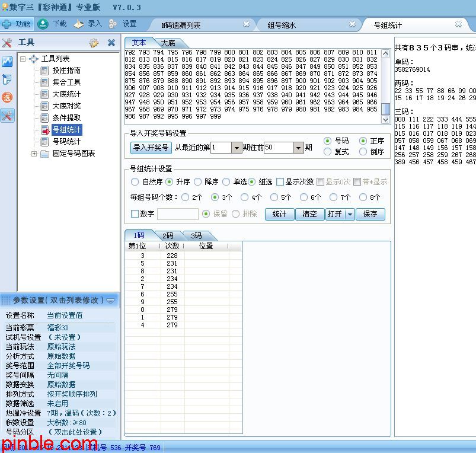Click the orange 选 icon in sidebar
Image resolution: width=476 pixels, height=453 pixels.
click(x=7, y=98)
